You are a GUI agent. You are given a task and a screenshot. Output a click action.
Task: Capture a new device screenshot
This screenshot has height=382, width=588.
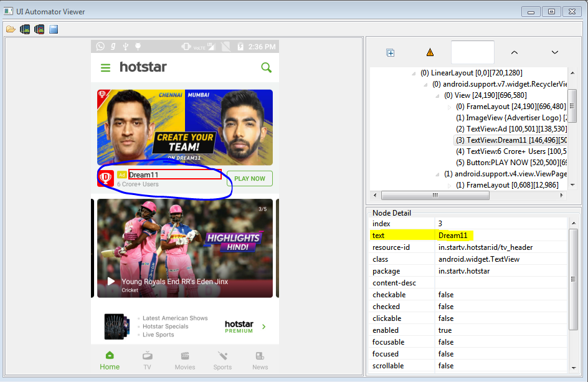click(x=25, y=28)
